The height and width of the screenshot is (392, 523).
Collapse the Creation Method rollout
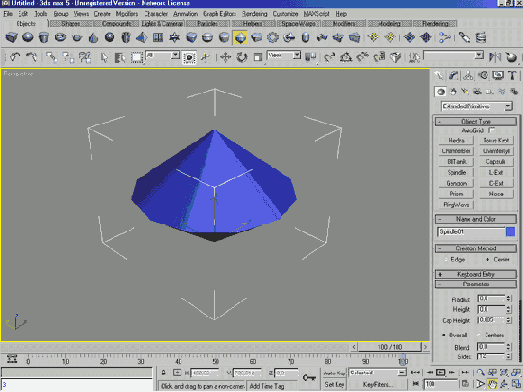click(476, 249)
